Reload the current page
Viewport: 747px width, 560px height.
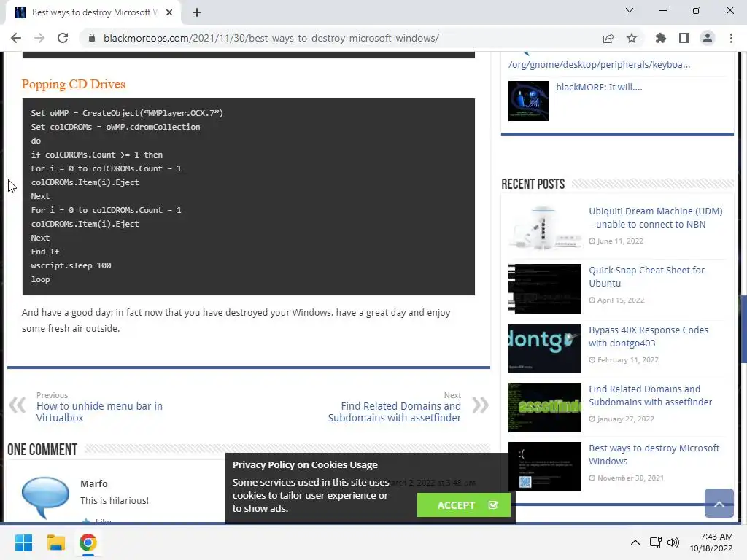(x=63, y=38)
